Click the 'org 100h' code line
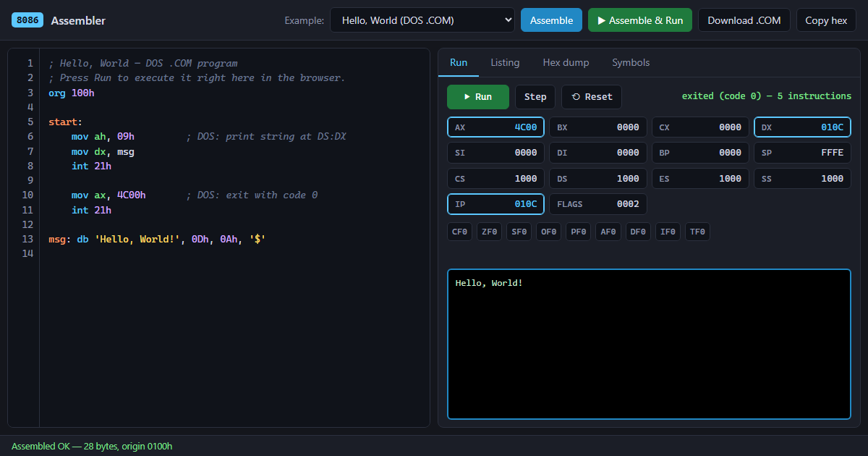Screen dimensions: 868x456 point(72,93)
